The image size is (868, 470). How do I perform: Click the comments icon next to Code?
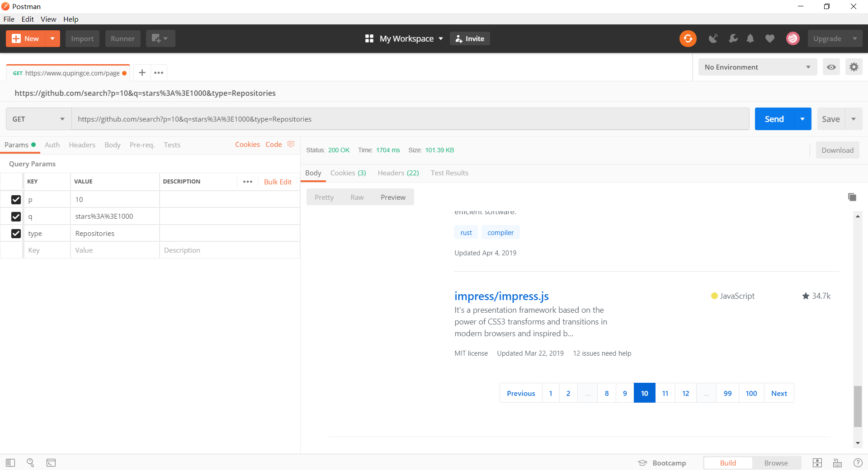291,144
